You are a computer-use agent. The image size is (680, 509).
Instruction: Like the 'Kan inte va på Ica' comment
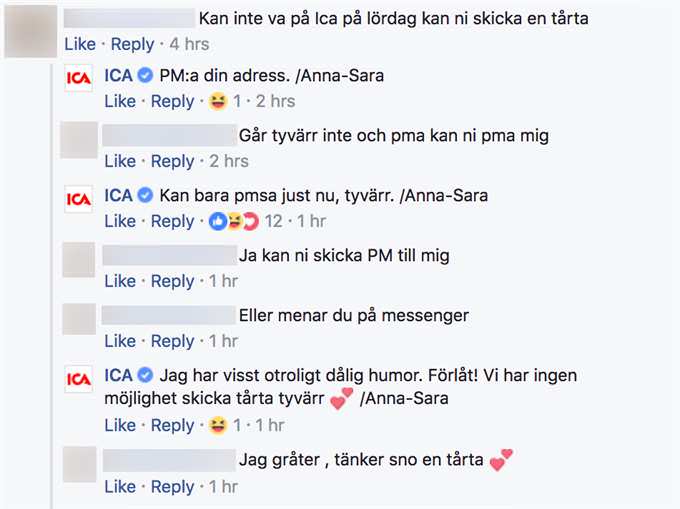tap(80, 44)
